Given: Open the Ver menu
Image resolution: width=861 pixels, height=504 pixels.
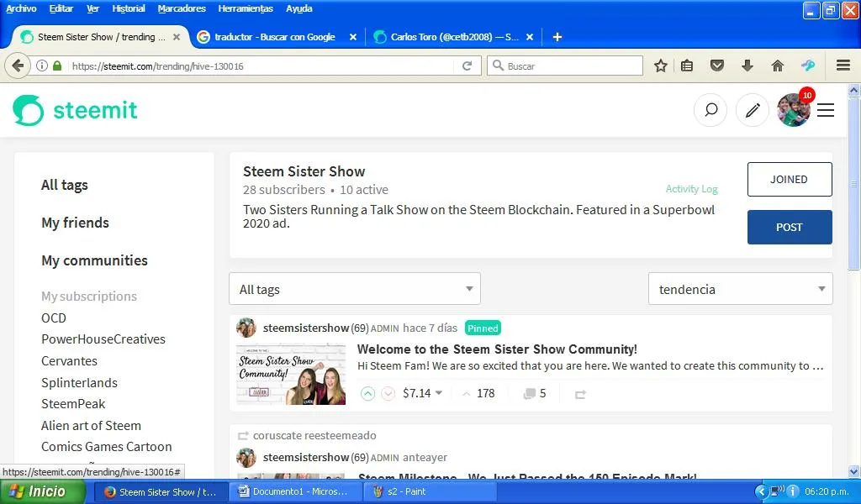Looking at the screenshot, I should click(92, 8).
